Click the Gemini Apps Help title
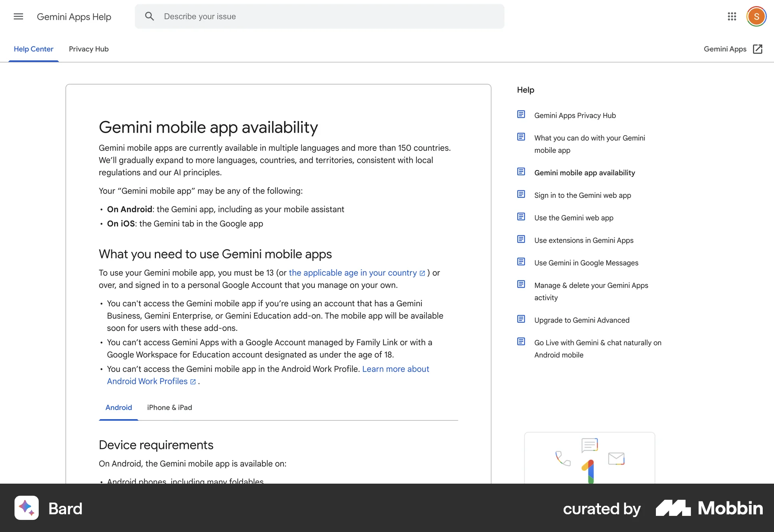 click(74, 17)
